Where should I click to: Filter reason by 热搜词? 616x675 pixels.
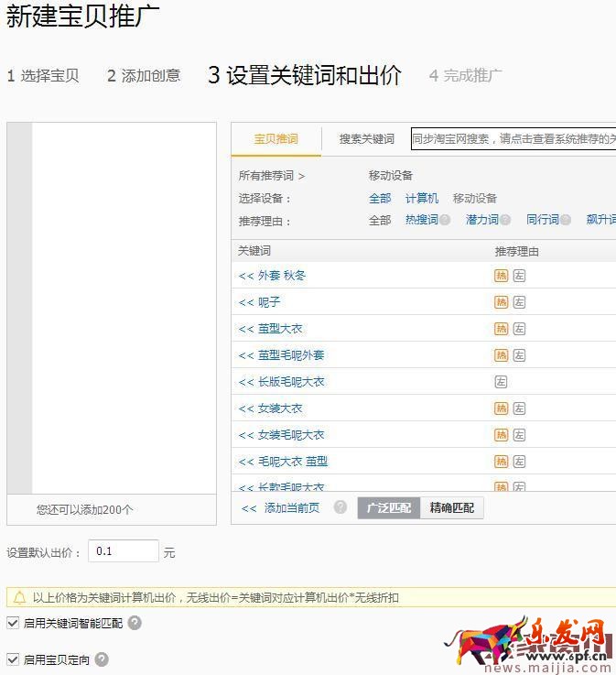tap(422, 220)
